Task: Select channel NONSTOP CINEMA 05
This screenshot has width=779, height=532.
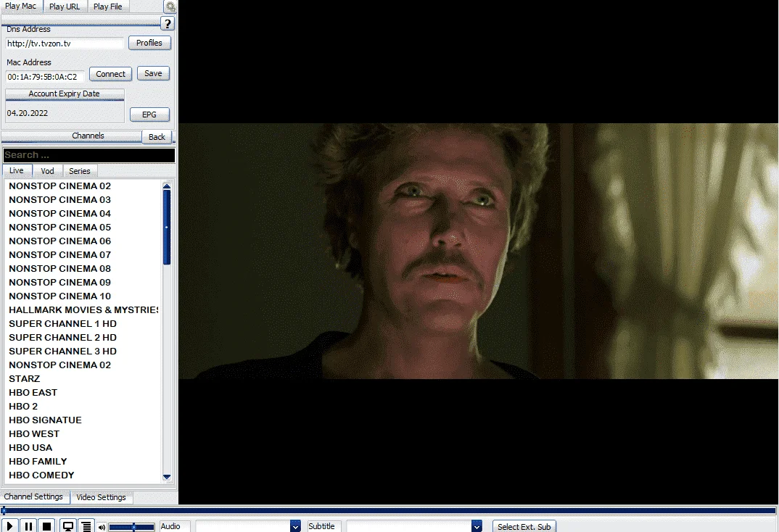Action: pos(59,228)
